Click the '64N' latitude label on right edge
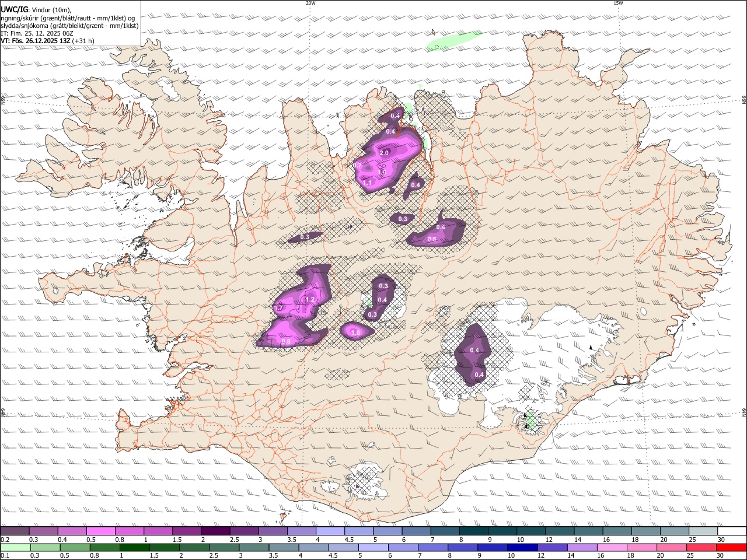Viewport: 747px width, 560px height. (744, 412)
